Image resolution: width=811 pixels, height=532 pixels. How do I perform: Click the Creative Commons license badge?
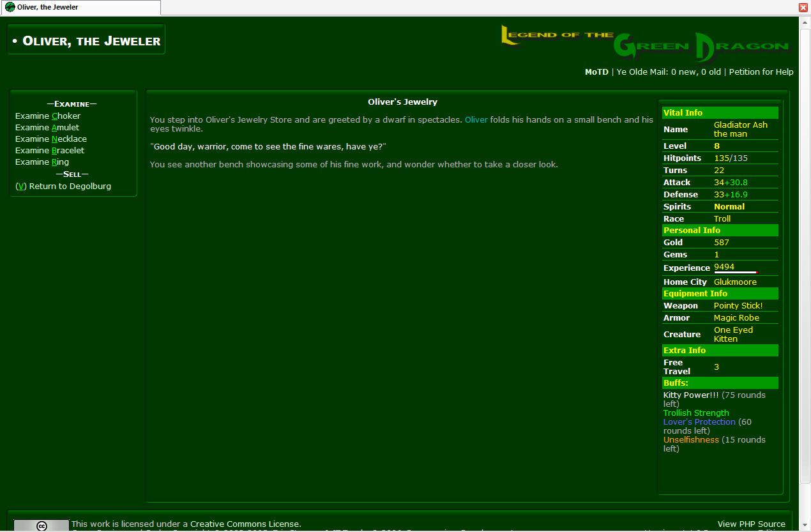41,526
